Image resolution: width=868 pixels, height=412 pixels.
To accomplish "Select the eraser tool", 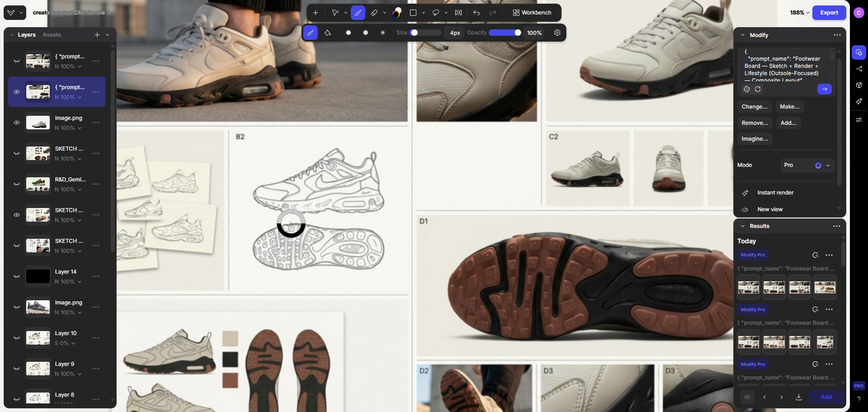I will (374, 13).
